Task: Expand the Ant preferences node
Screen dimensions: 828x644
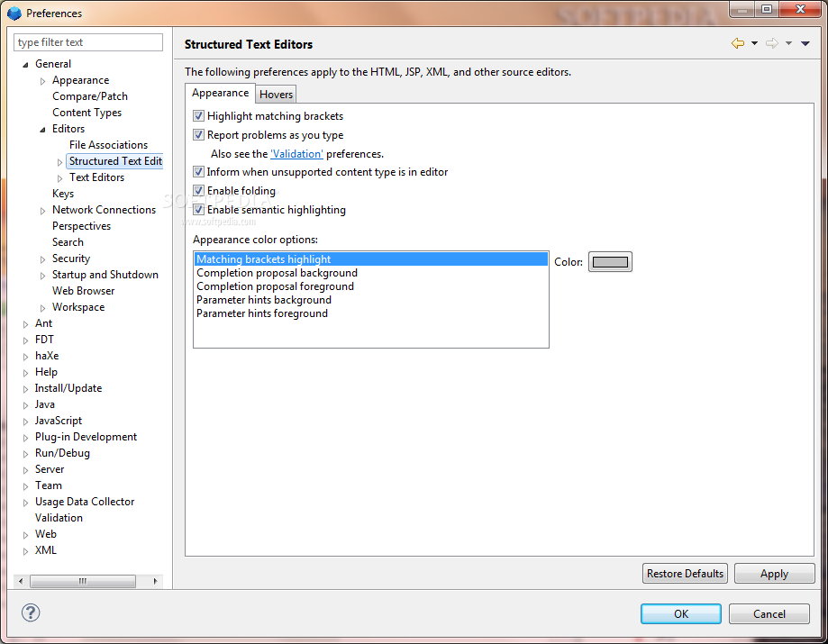Action: (25, 324)
